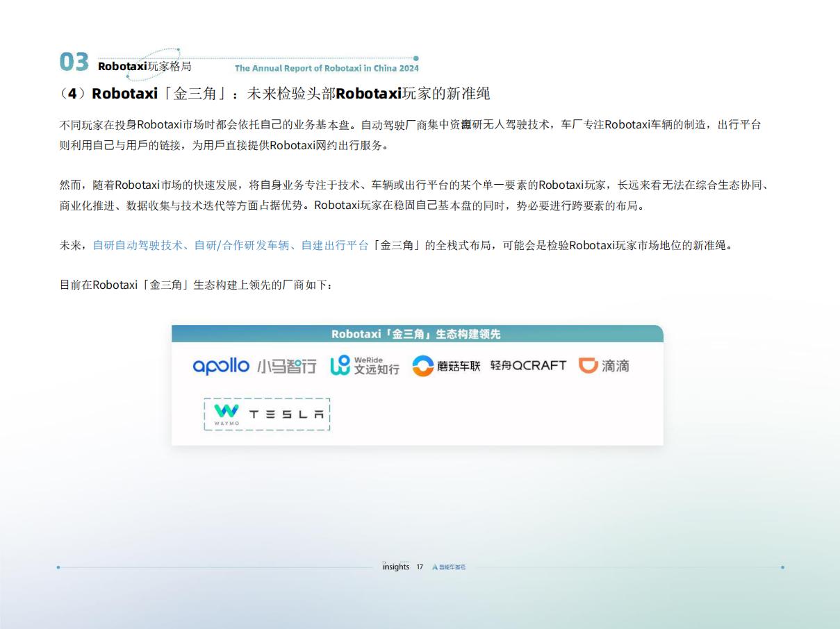
Task: Click the text 'The Annual Report of Robotaxi in China 2024'
Action: [x=327, y=68]
